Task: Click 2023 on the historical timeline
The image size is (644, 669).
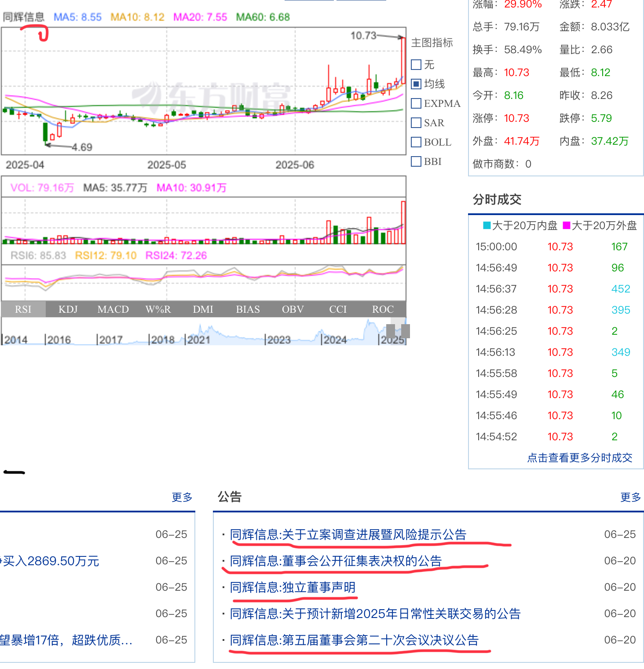Action: tap(278, 340)
